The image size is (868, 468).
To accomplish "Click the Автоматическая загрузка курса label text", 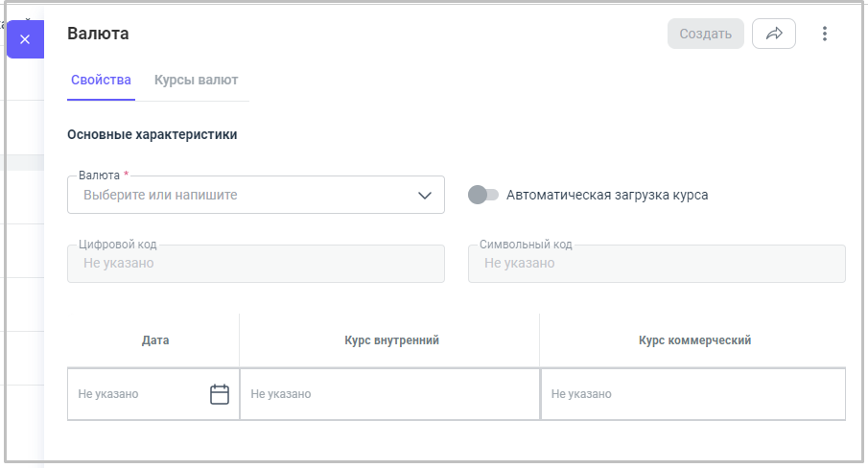I will click(x=607, y=195).
